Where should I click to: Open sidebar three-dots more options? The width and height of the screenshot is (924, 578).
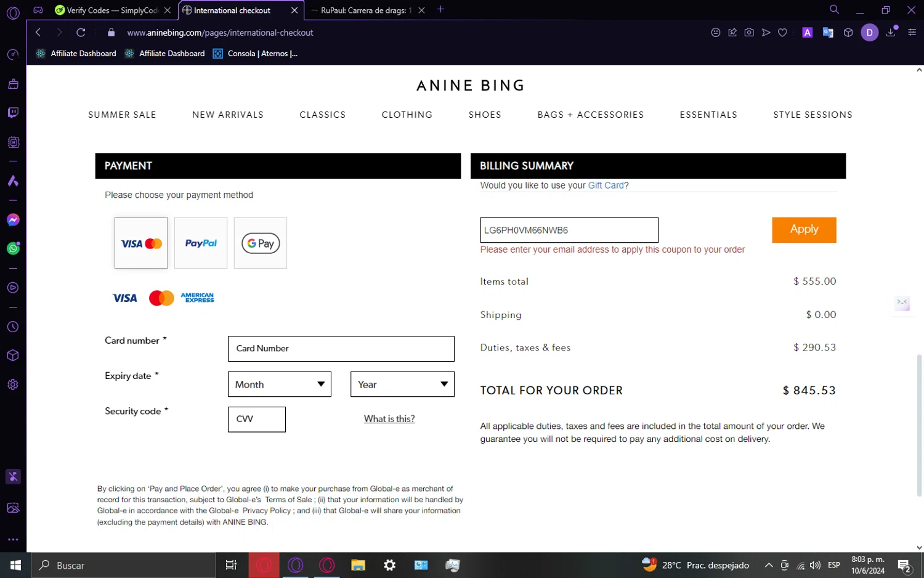(x=13, y=540)
